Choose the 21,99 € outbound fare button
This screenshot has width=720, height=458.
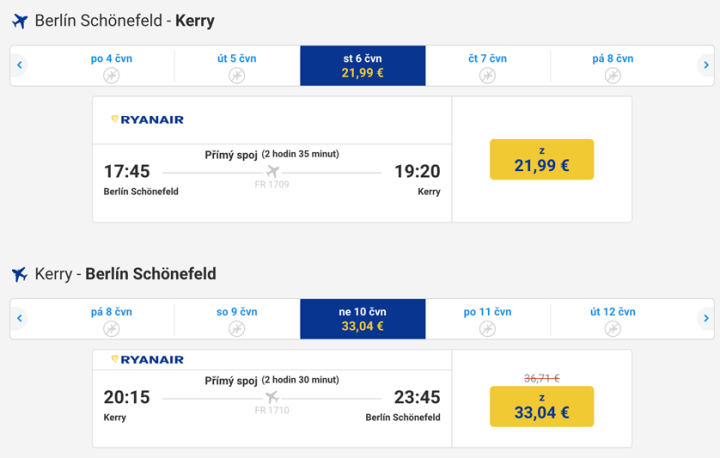541,159
